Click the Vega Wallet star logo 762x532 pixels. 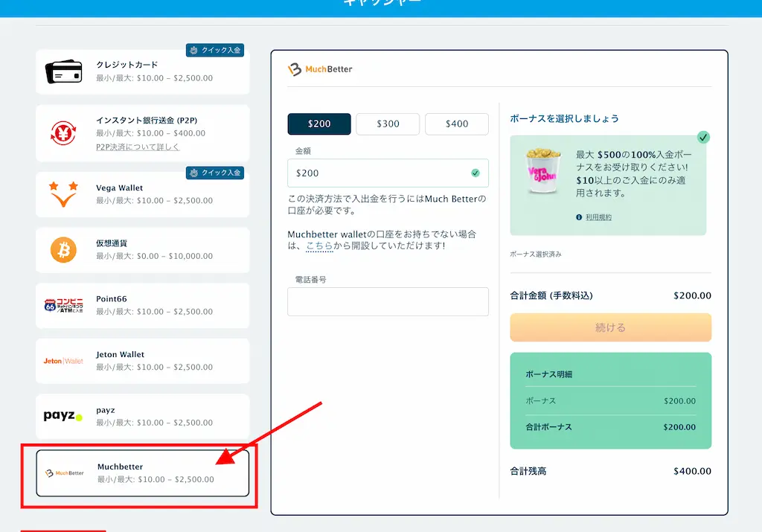(x=63, y=194)
